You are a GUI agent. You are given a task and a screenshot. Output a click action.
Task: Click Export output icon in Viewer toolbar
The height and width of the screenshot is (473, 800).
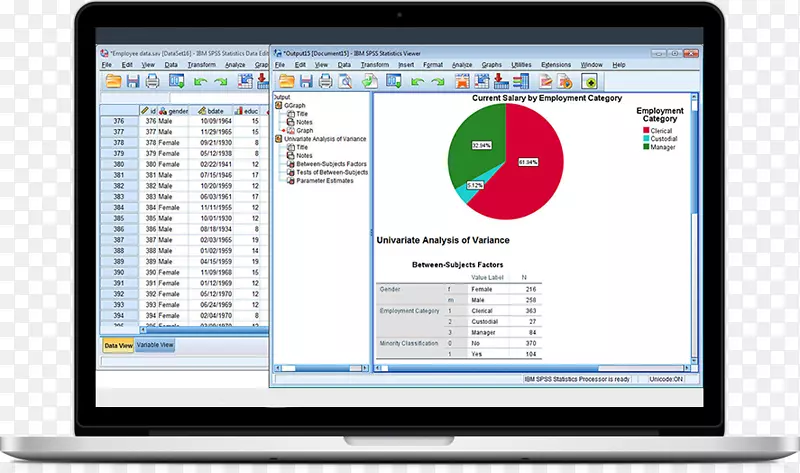pyautogui.click(x=370, y=81)
